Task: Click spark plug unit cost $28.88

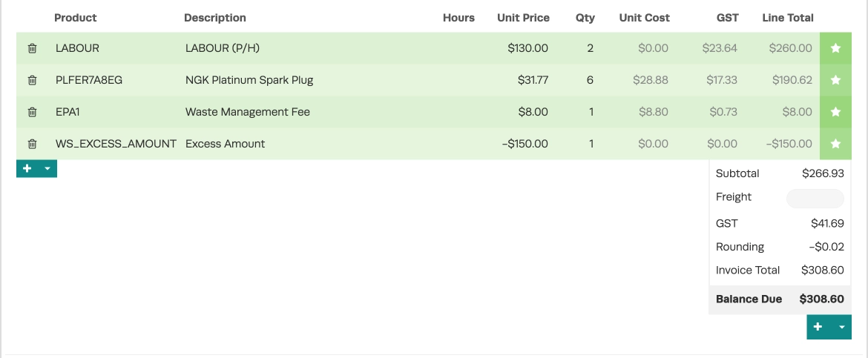Action: click(x=651, y=80)
